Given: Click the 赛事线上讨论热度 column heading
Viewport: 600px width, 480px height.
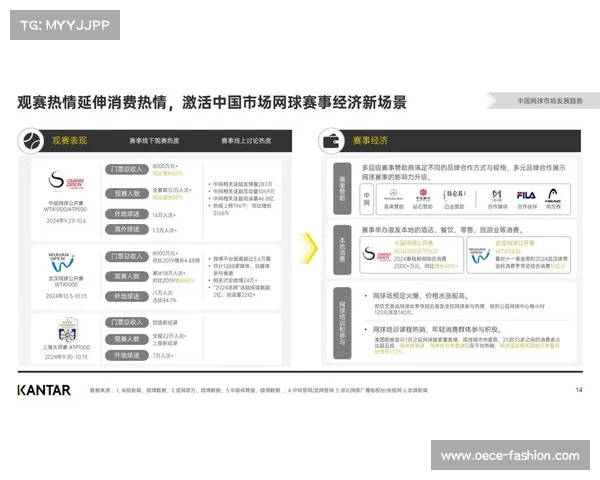Looking at the screenshot, I should [x=246, y=141].
